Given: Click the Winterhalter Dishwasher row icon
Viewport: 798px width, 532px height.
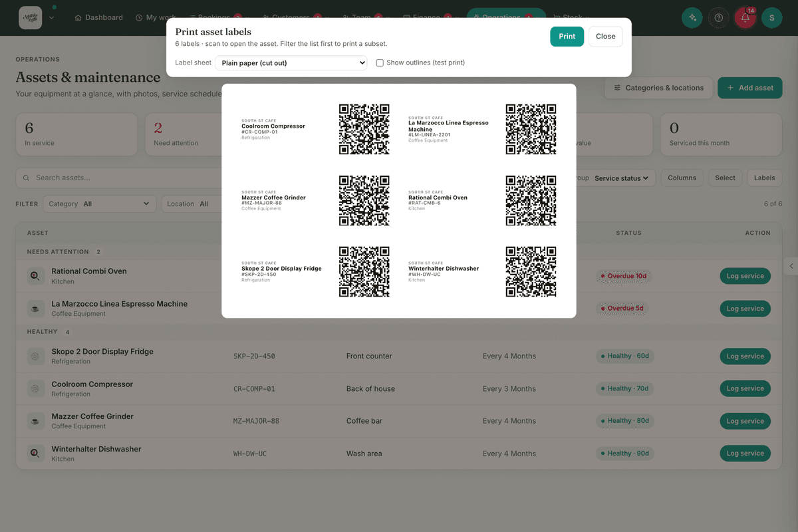Looking at the screenshot, I should (35, 454).
